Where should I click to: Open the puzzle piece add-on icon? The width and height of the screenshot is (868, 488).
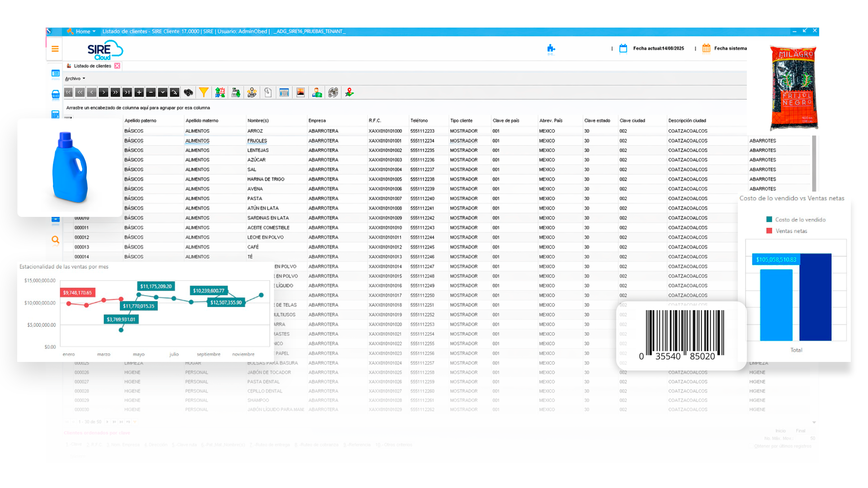[551, 49]
